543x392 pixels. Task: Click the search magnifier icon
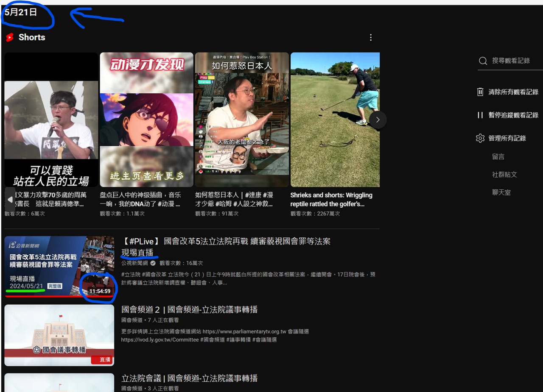pyautogui.click(x=483, y=61)
